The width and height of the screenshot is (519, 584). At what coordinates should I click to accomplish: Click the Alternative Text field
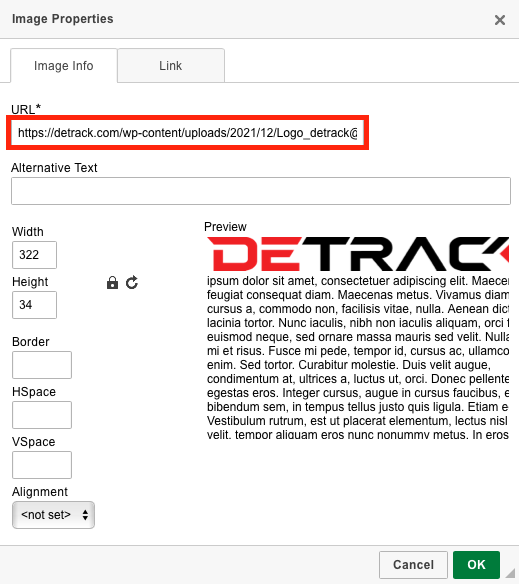click(261, 191)
